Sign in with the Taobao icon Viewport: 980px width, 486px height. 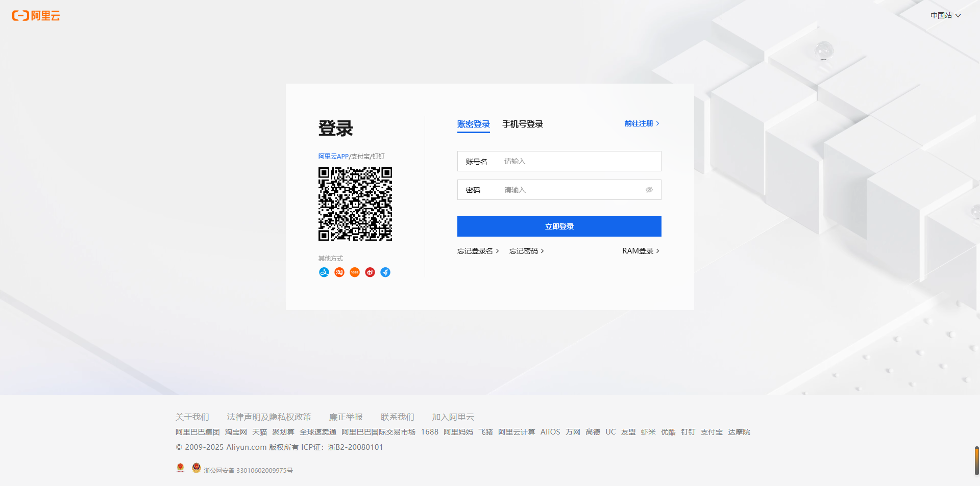[x=339, y=272]
